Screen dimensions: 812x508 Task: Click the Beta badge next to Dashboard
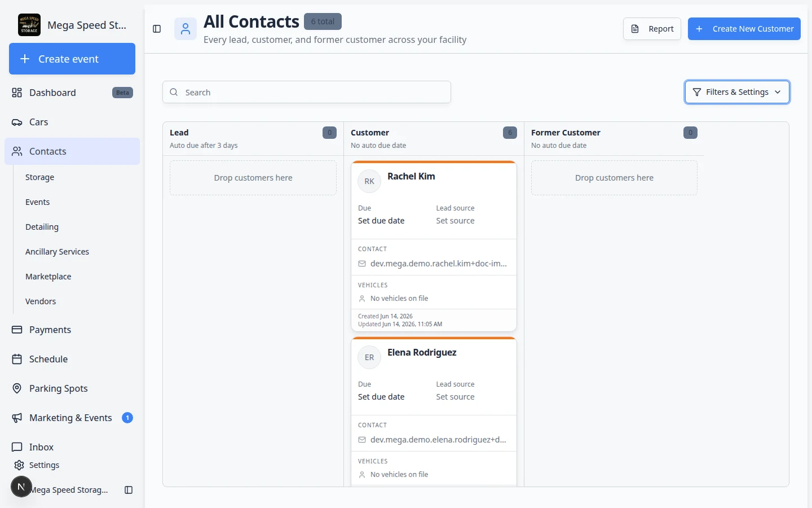coord(122,93)
